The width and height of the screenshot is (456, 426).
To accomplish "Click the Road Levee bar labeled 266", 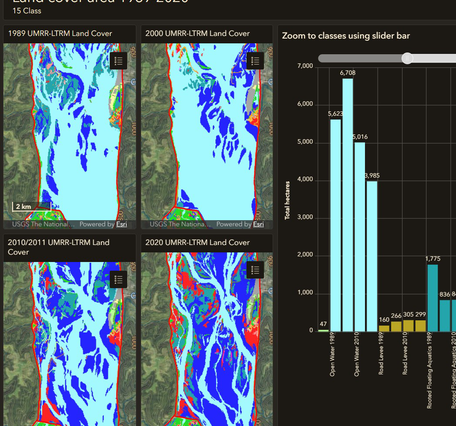I will 396,327.
